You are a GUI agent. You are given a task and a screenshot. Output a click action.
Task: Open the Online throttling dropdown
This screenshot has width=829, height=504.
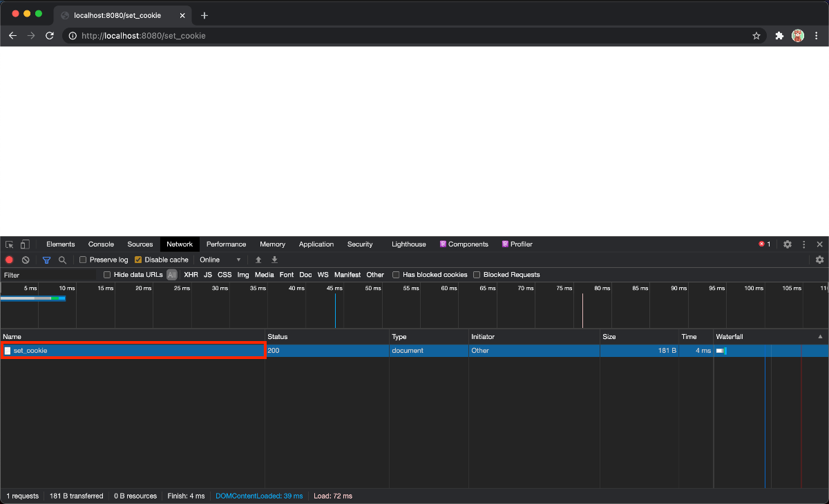(220, 260)
